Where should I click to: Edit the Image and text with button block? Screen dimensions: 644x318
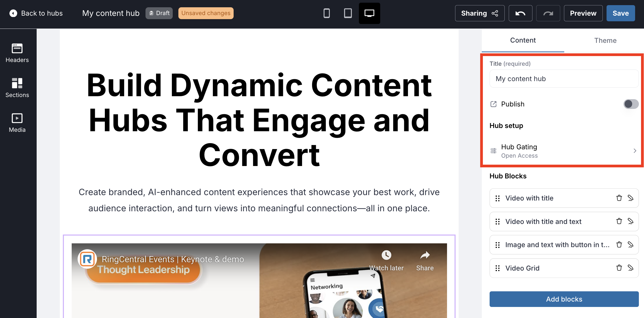pos(631,245)
